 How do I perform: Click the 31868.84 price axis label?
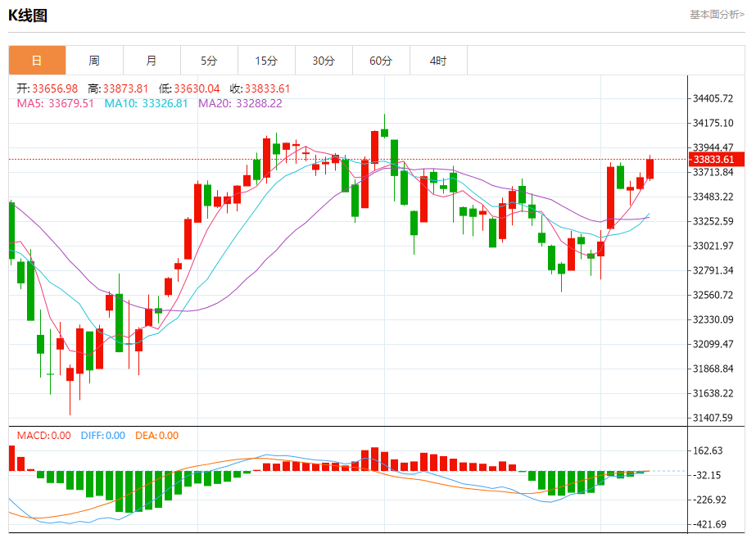click(x=713, y=369)
